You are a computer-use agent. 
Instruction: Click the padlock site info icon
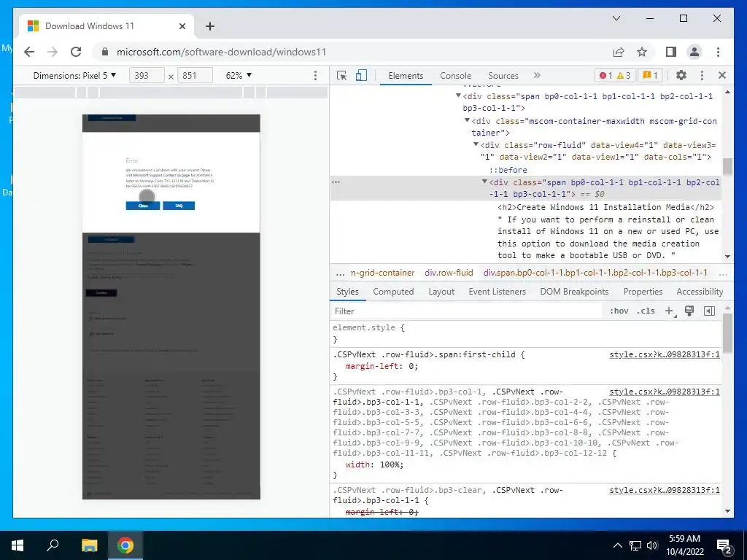(105, 52)
